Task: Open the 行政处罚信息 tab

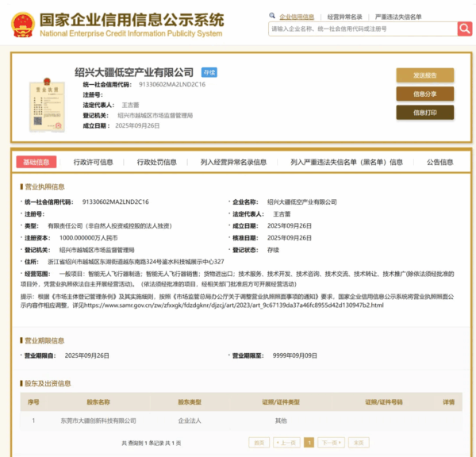Action: (156, 162)
